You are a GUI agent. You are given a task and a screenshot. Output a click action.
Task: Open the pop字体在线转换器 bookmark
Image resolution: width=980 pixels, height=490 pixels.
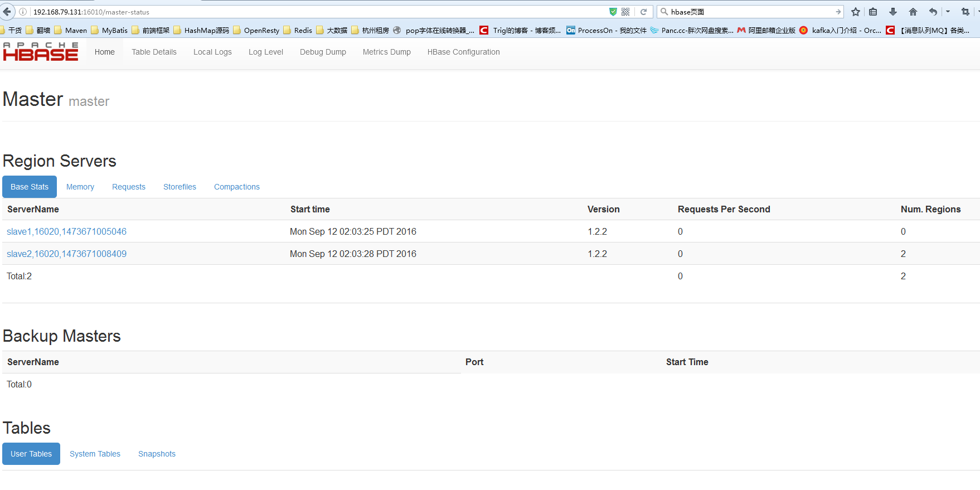tap(434, 30)
